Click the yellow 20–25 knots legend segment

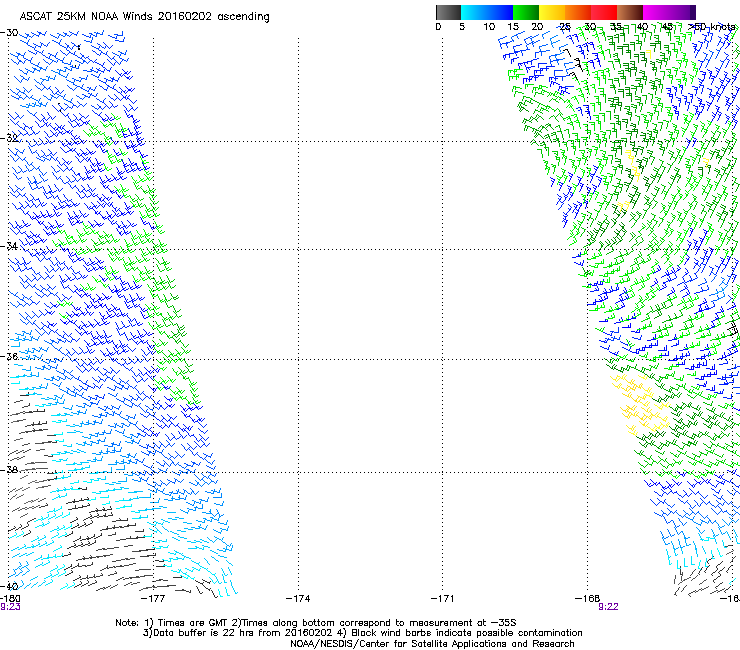pyautogui.click(x=552, y=12)
